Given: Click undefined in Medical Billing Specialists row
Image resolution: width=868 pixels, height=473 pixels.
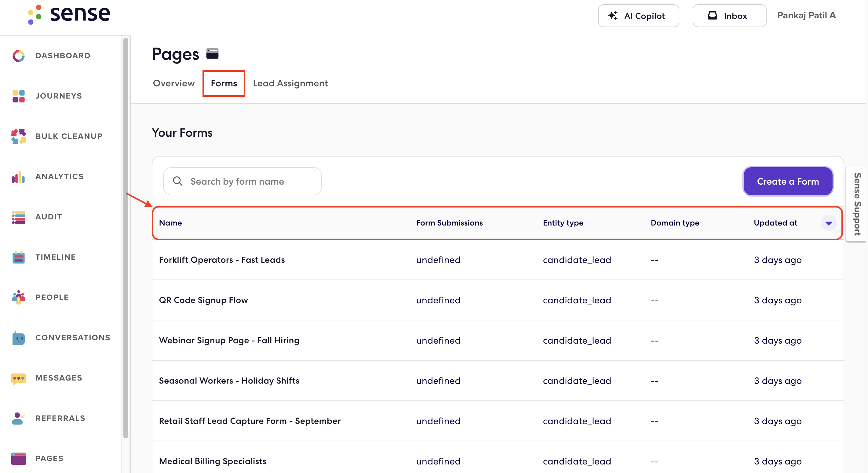Looking at the screenshot, I should point(438,461).
